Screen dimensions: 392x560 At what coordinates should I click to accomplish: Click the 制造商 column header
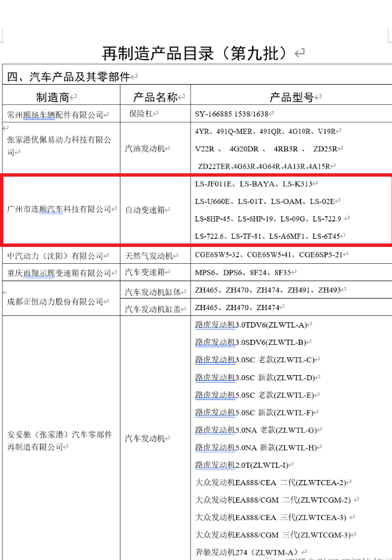pyautogui.click(x=53, y=97)
